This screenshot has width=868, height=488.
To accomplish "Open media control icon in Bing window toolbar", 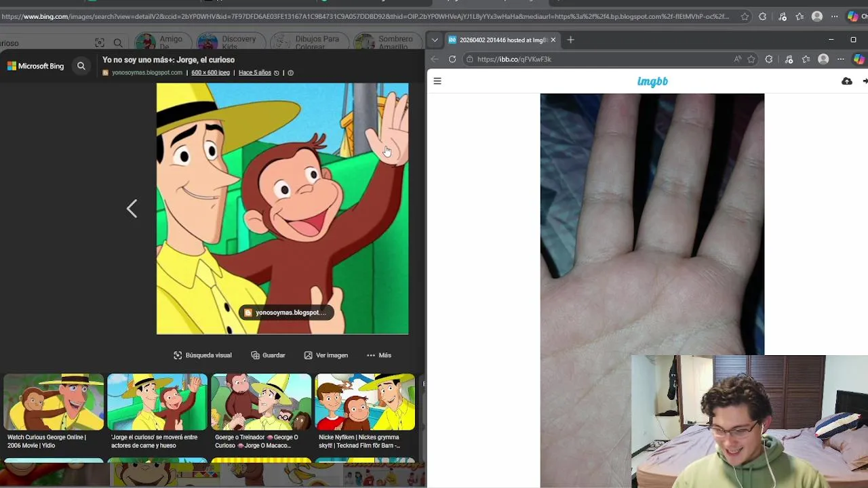I will [x=782, y=16].
